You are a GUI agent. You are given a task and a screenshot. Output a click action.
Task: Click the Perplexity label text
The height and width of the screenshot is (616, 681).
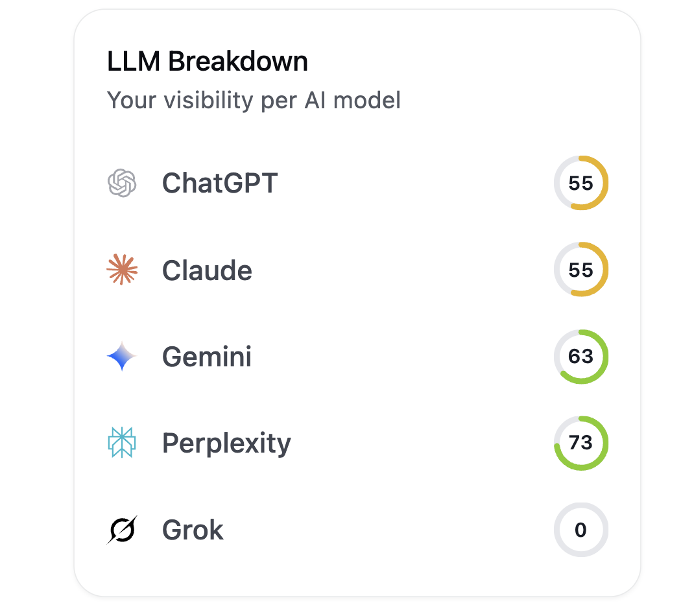coord(226,443)
